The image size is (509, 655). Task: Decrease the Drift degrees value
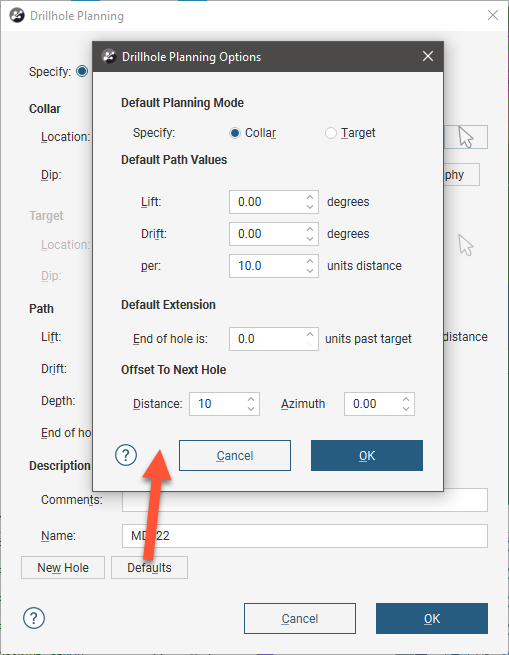[x=310, y=239]
